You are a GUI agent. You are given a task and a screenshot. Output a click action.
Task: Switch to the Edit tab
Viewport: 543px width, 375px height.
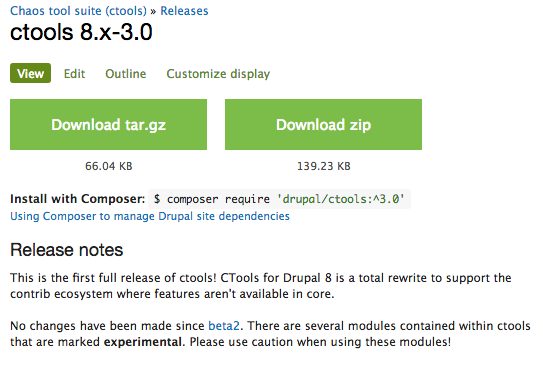[74, 74]
